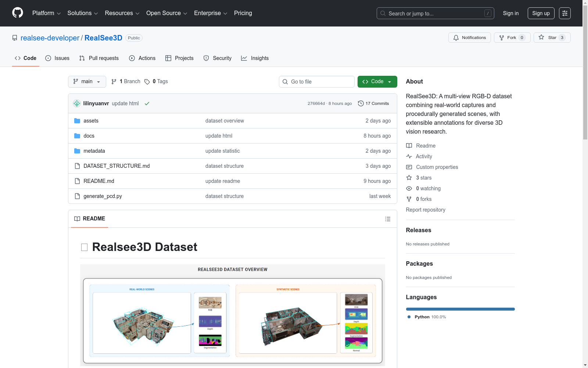This screenshot has height=368, width=588.
Task: Open the main branch selector dropdown
Action: point(87,82)
